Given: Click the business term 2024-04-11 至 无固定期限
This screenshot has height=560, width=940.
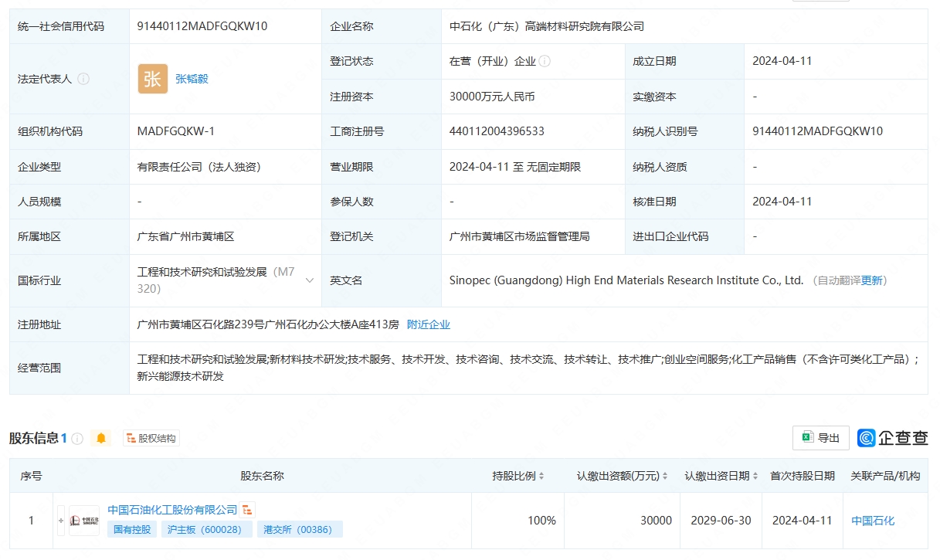Looking at the screenshot, I should 515,167.
